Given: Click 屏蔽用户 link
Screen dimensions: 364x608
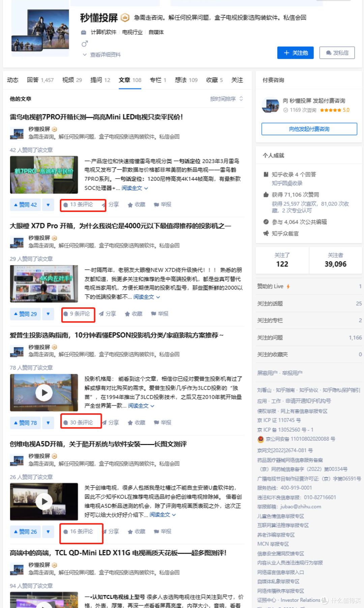Looking at the screenshot, I should point(268,373).
